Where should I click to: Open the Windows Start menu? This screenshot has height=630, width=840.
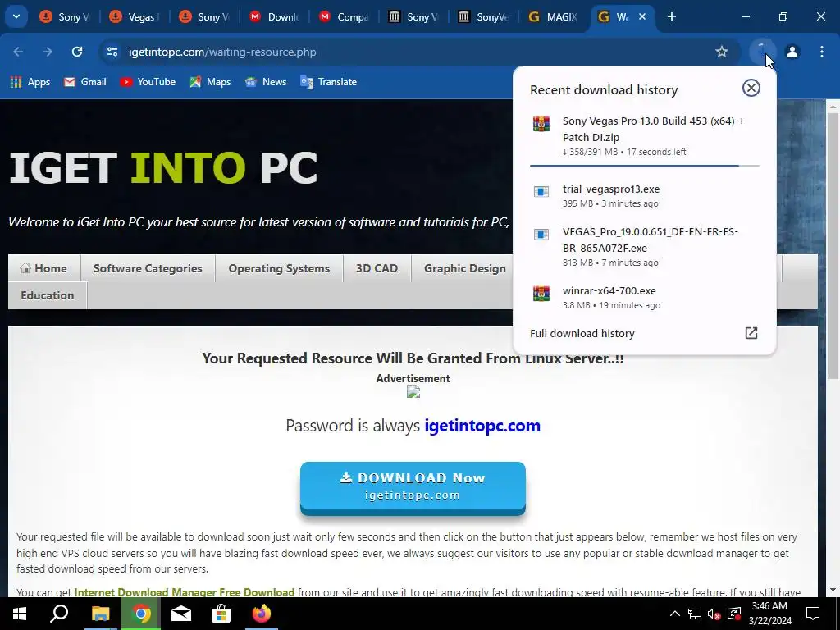click(20, 614)
